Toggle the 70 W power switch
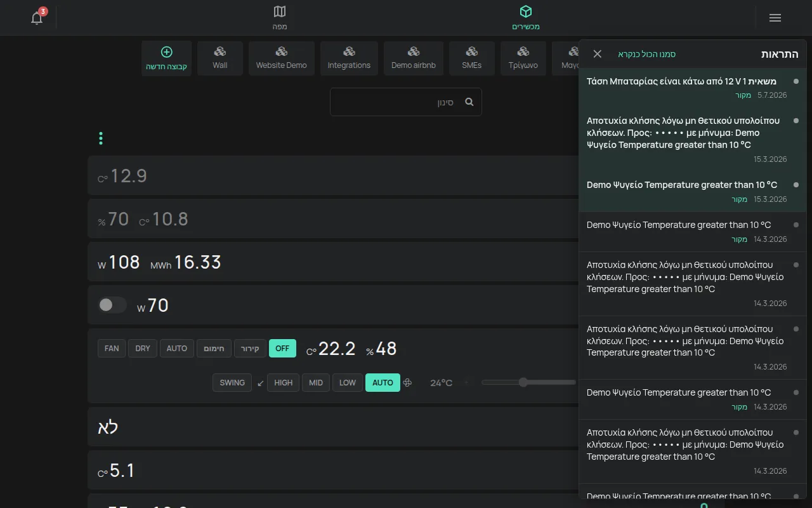 point(112,305)
